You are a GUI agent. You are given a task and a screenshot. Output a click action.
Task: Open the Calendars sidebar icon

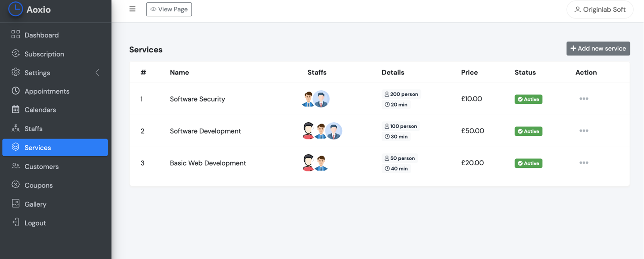16,110
